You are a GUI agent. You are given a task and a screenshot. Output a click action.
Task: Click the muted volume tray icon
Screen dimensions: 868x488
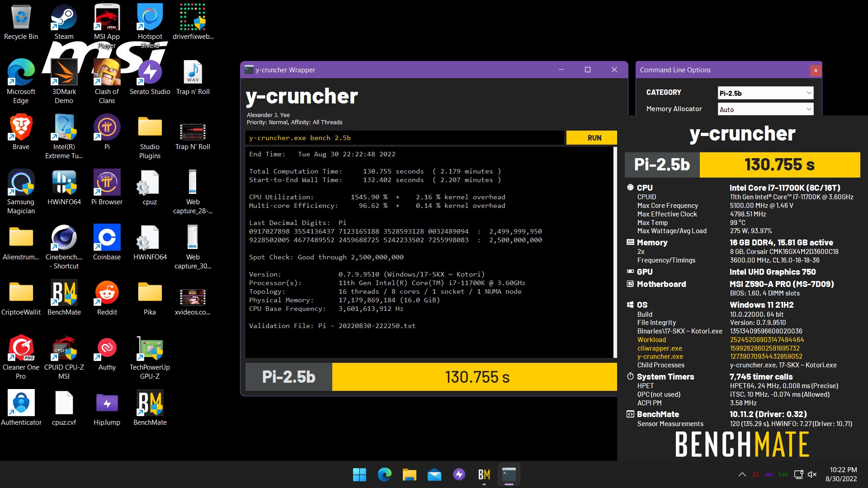(812, 474)
